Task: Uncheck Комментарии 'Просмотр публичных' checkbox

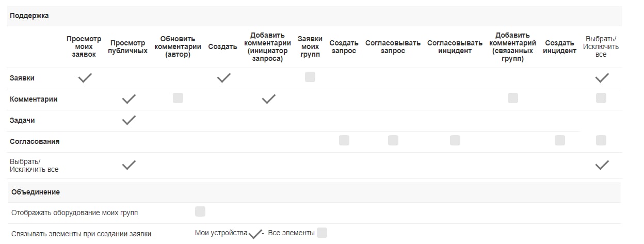Action: 128,99
